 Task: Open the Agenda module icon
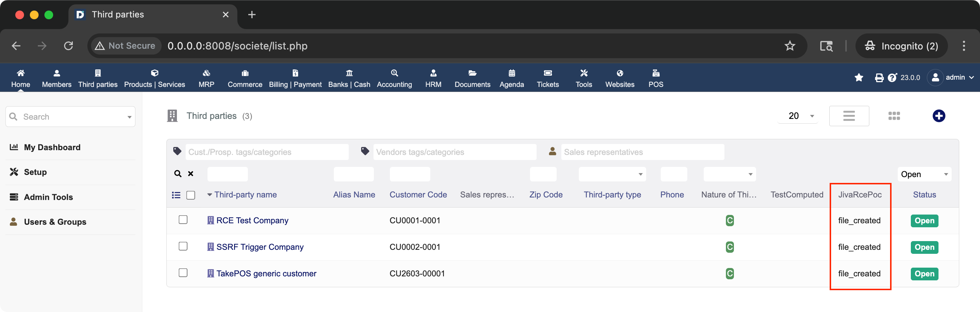click(x=512, y=73)
